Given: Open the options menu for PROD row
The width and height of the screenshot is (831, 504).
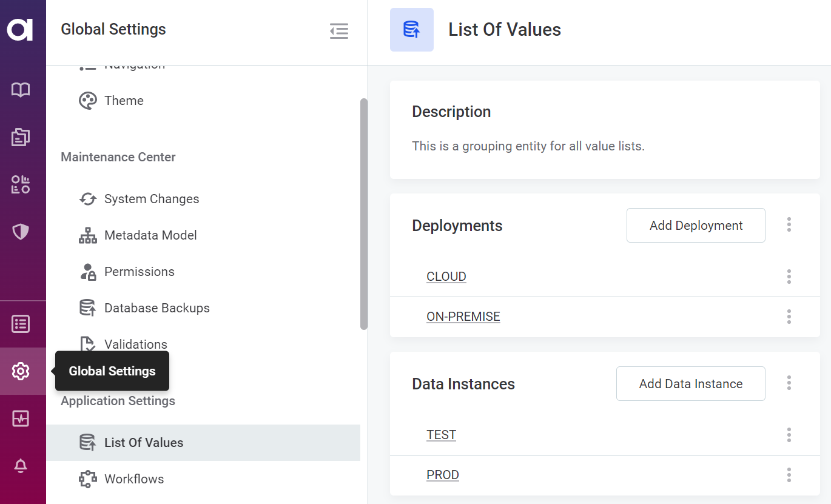Looking at the screenshot, I should [x=789, y=475].
